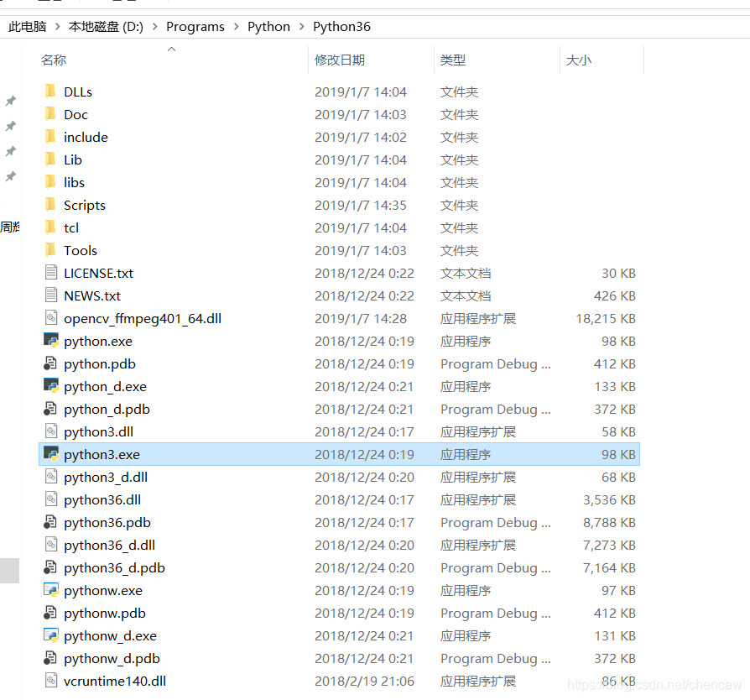Click the python.pdb debug file icon
Viewport: 750px width, 700px height.
tap(50, 363)
